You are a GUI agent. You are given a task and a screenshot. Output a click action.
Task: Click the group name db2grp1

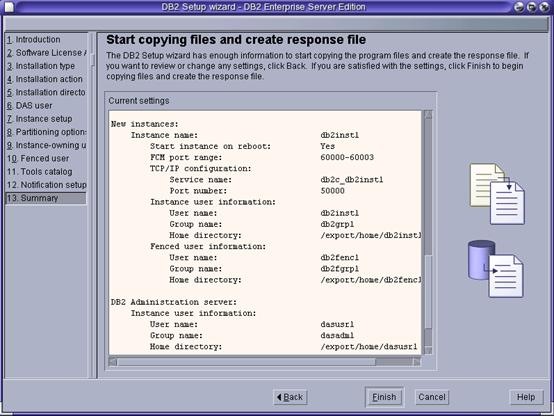pos(337,224)
